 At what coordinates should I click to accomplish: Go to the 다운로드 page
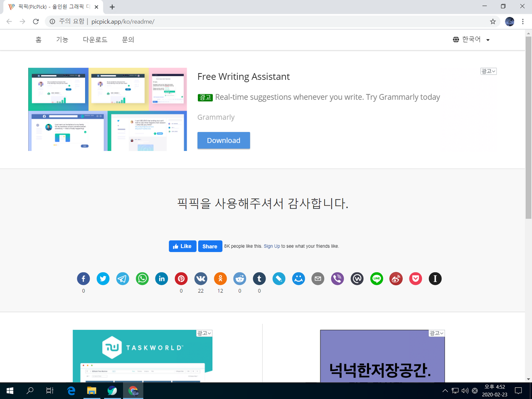pos(95,39)
